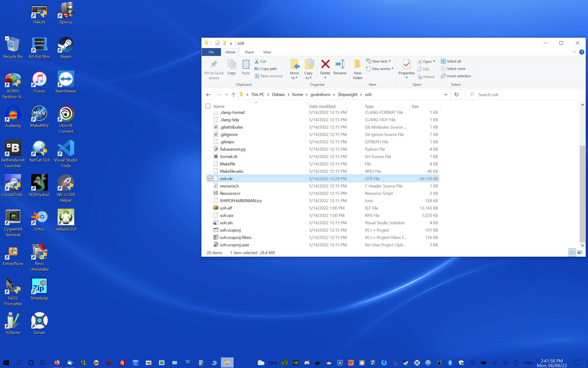Open Properties using the checkmark icon
The image size is (588, 368).
point(407,64)
